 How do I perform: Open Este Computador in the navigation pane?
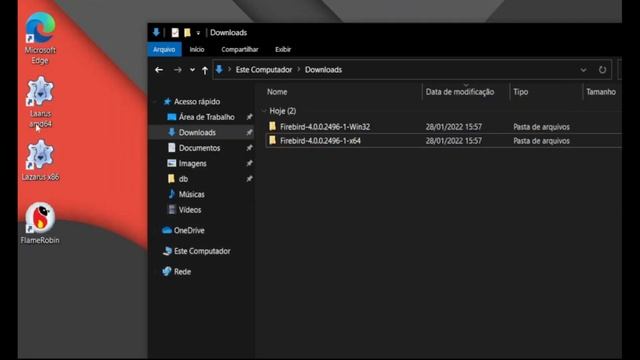(x=202, y=251)
